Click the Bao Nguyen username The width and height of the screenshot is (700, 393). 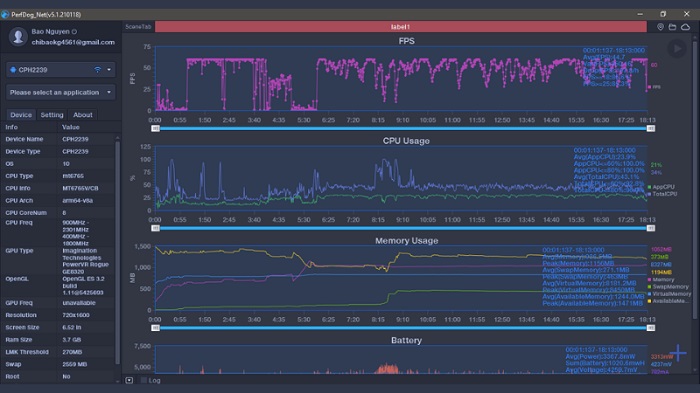click(x=50, y=32)
